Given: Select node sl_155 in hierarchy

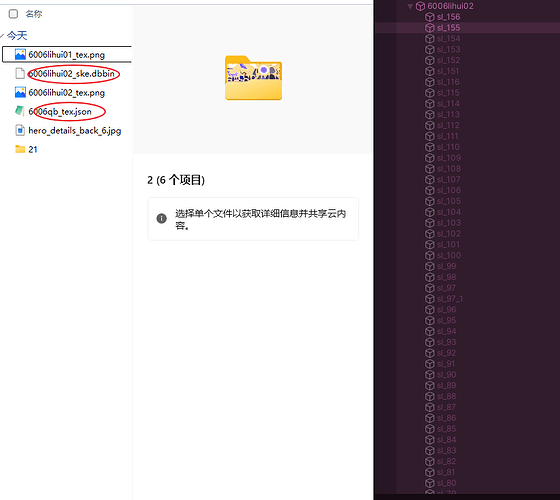Looking at the screenshot, I should pyautogui.click(x=448, y=28).
